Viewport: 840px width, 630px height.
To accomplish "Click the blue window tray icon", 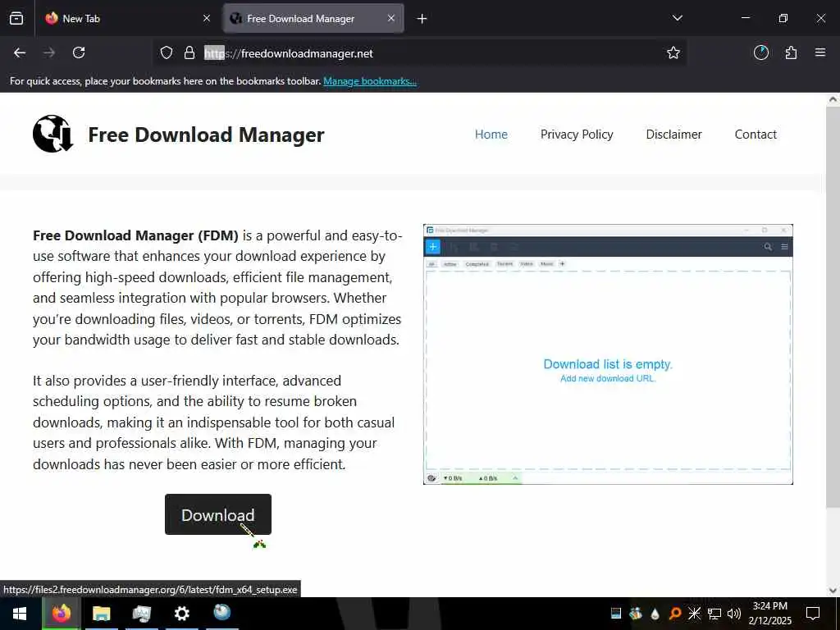I will pyautogui.click(x=616, y=614).
